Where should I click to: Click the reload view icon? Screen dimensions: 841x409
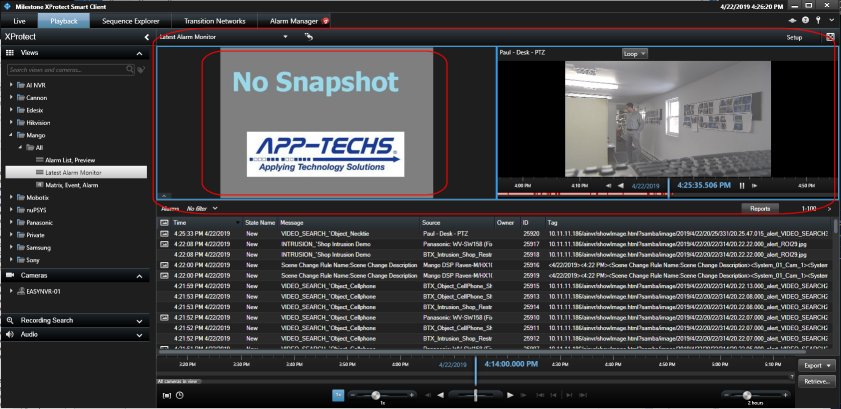click(x=308, y=36)
